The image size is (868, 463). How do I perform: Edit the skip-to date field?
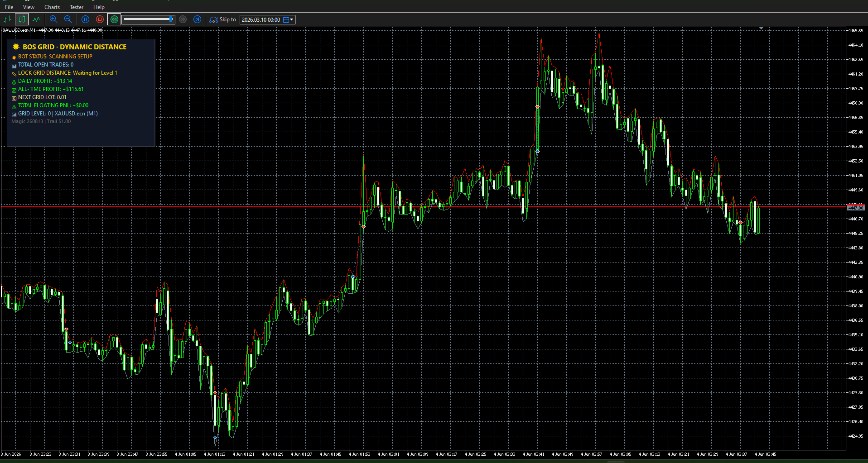[261, 19]
